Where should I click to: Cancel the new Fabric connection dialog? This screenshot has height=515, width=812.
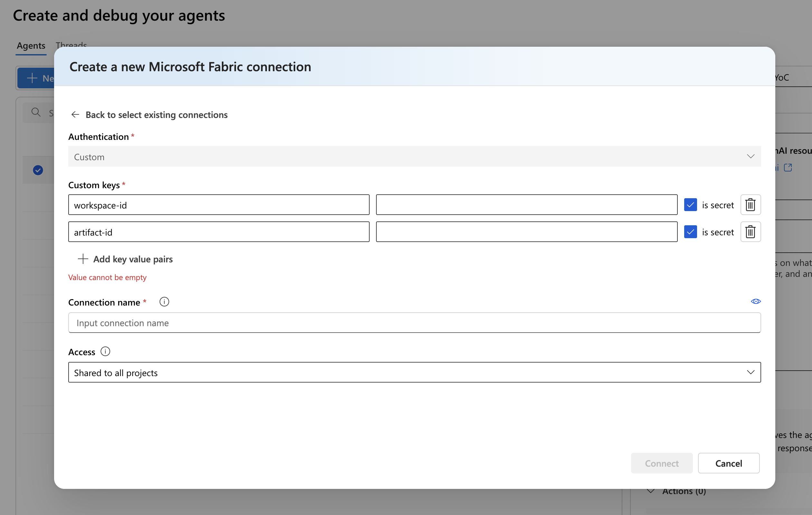728,463
